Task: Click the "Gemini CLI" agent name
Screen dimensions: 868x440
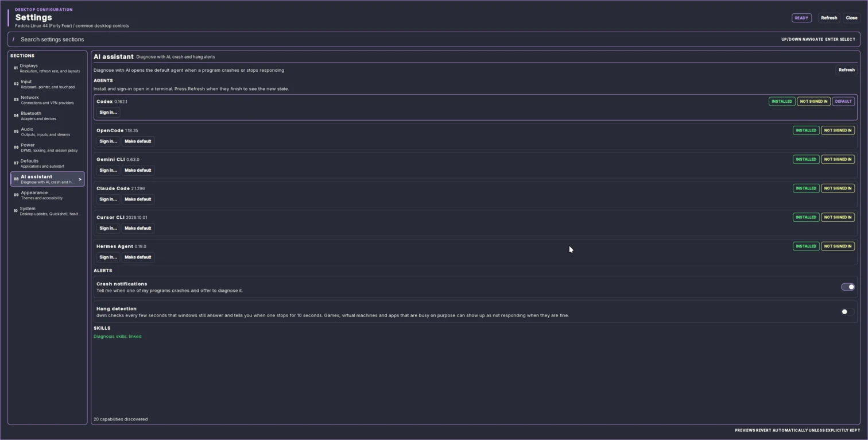Action: click(110, 160)
